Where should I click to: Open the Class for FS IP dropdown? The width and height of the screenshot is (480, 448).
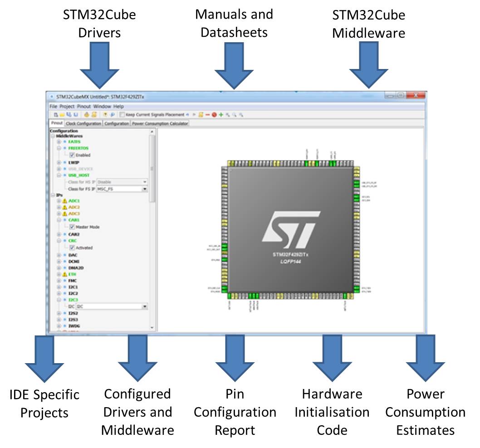(x=145, y=188)
